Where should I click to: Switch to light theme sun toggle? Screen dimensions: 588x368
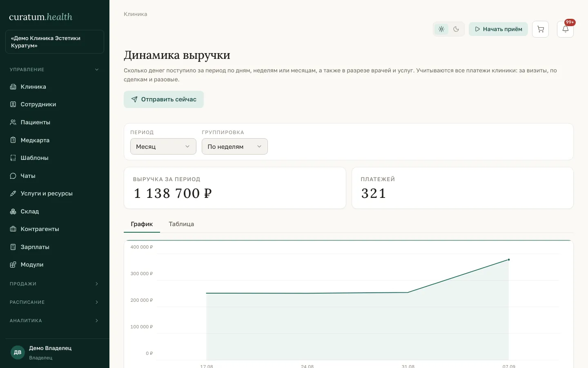(x=441, y=29)
